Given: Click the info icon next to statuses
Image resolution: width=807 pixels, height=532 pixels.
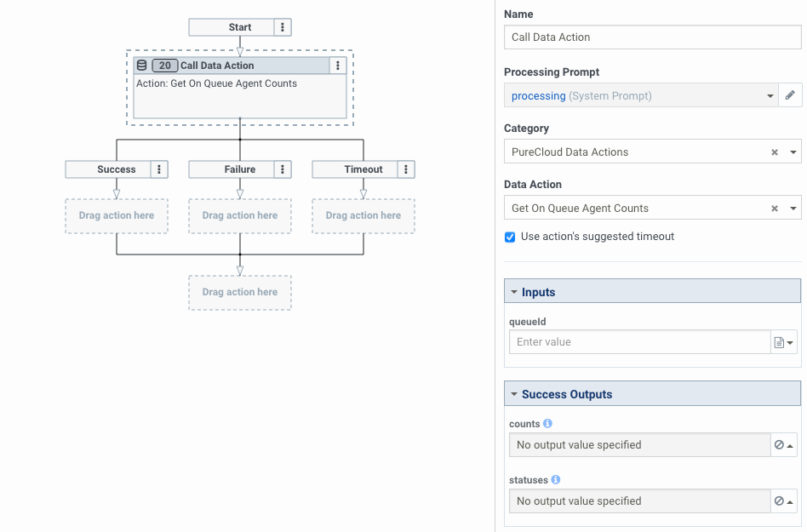Looking at the screenshot, I should [554, 479].
